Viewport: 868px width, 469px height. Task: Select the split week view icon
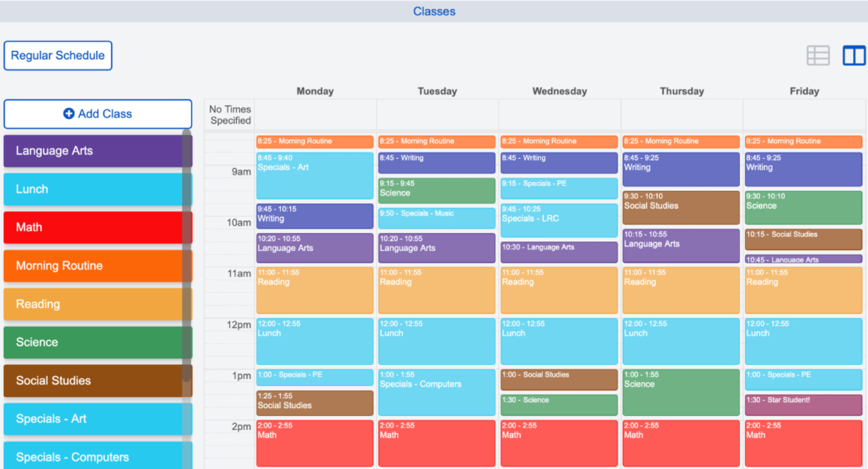pos(853,55)
